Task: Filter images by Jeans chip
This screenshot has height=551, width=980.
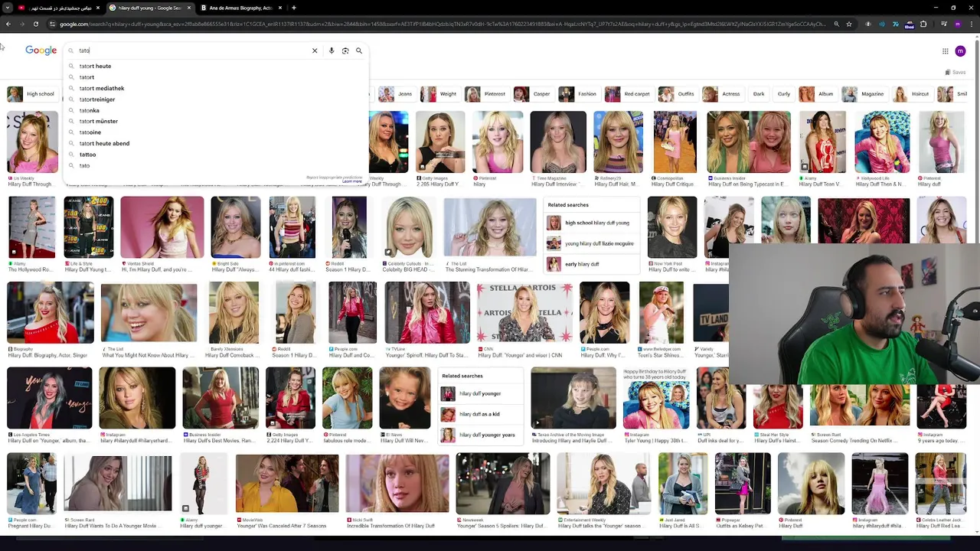Action: [x=397, y=94]
